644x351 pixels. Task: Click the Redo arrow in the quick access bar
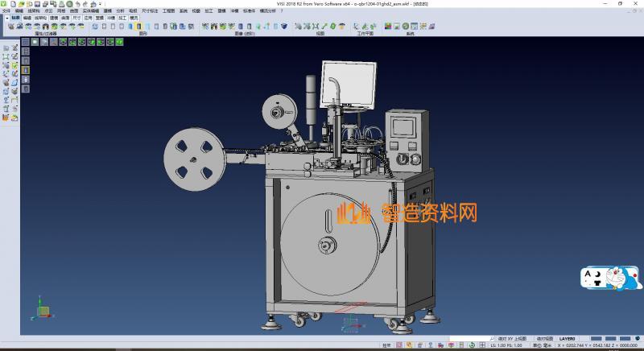pyautogui.click(x=85, y=4)
